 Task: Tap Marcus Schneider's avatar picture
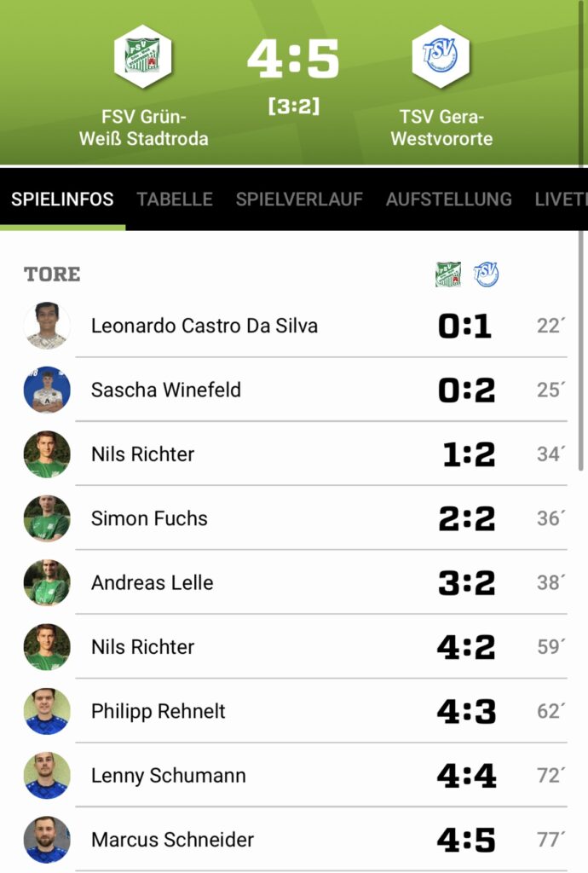47,840
